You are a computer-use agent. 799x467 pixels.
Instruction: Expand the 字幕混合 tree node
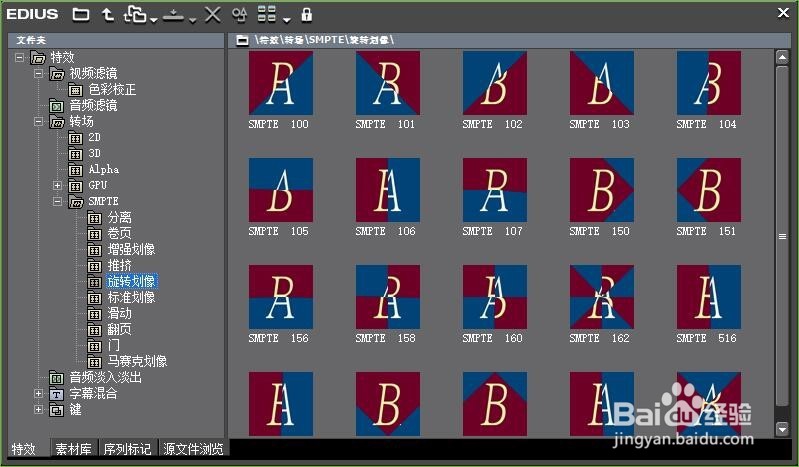tap(38, 394)
